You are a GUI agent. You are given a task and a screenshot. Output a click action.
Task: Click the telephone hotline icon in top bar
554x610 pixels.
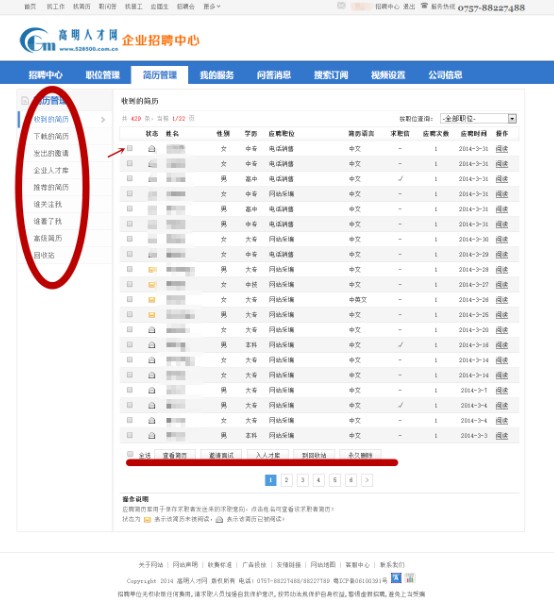424,6
